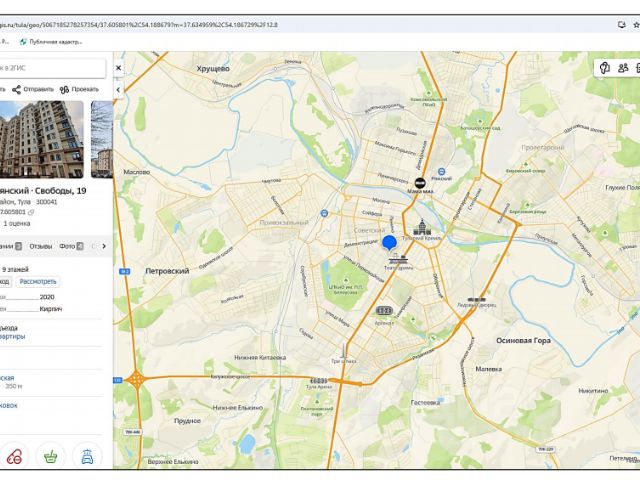Show more tabs with the right arrow
This screenshot has height=480, width=640.
[x=104, y=246]
